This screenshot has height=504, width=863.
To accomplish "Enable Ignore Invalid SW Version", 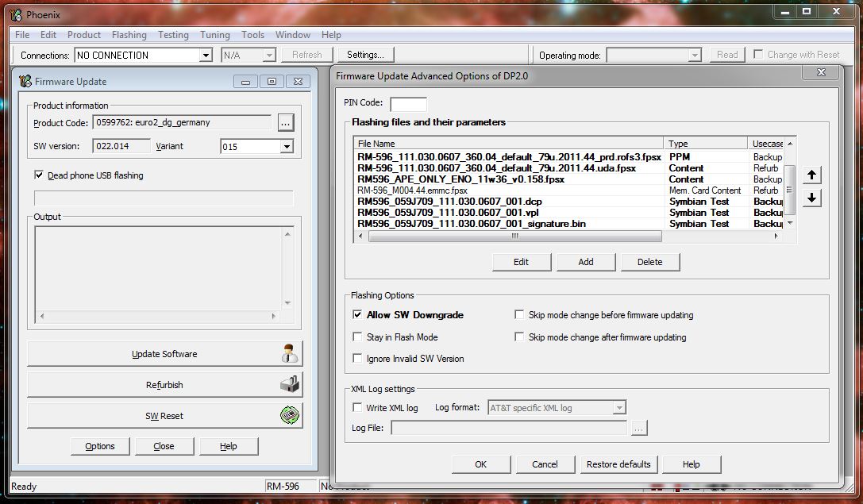I will (357, 358).
